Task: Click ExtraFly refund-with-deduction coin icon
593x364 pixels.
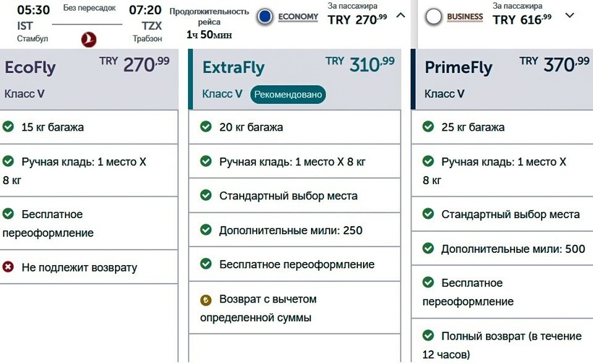Action: coord(205,299)
